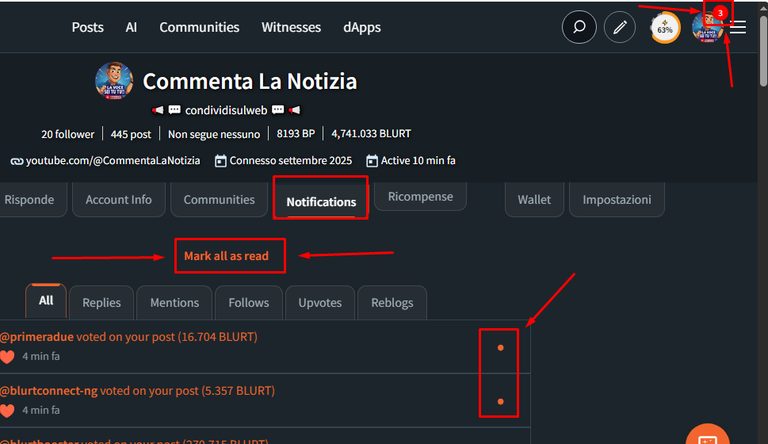The image size is (768, 444).
Task: Open Communities in top navigation
Action: click(199, 27)
